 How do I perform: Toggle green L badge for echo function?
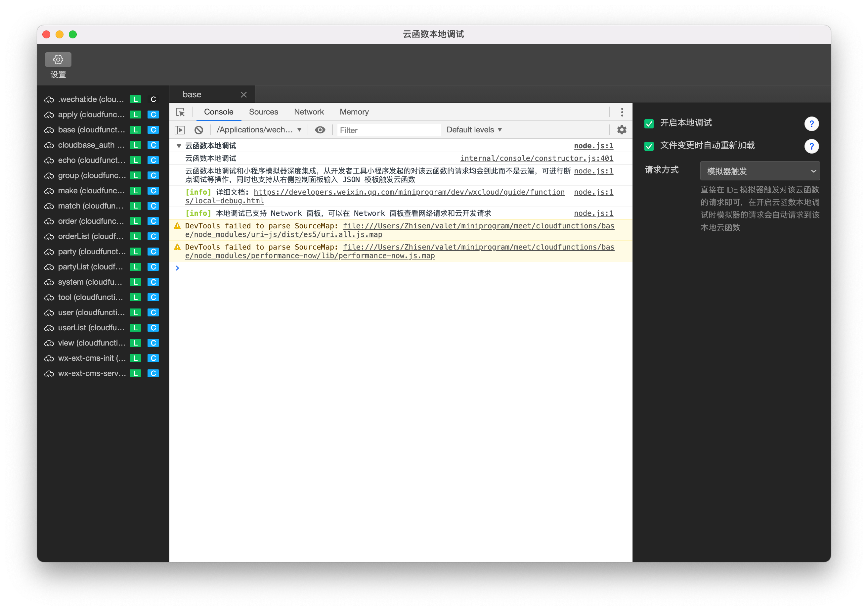pyautogui.click(x=135, y=161)
